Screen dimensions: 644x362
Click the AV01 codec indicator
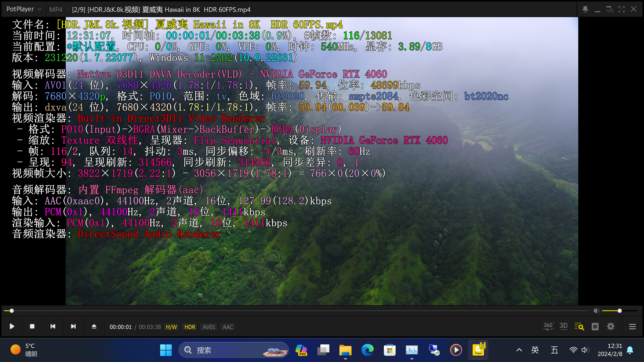tap(208, 327)
